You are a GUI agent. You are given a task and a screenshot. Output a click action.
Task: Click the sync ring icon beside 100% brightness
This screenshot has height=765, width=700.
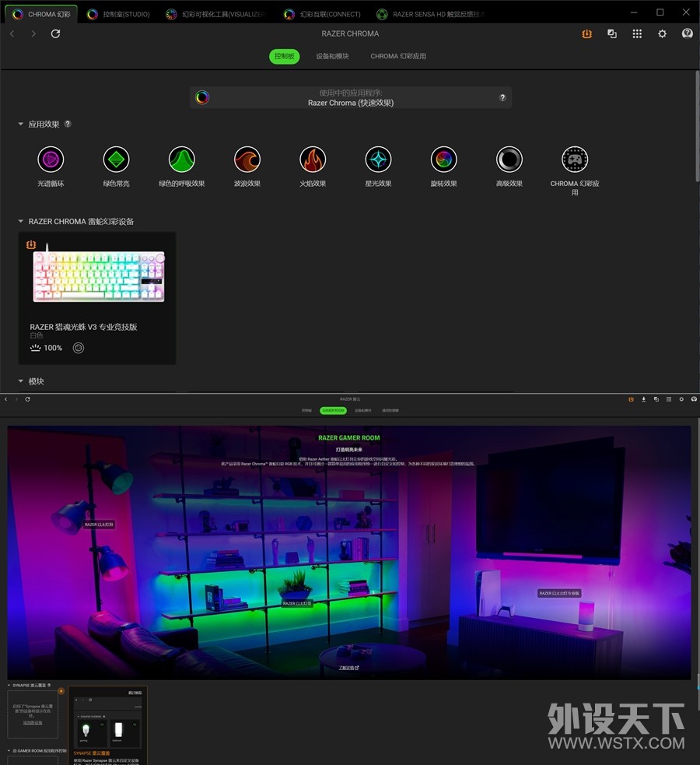(79, 348)
